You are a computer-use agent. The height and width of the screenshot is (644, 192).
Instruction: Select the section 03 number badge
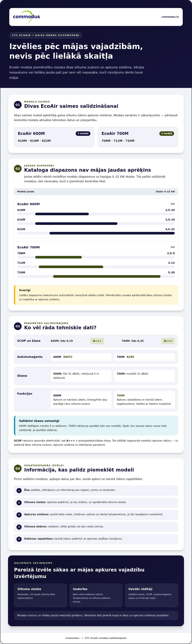[18, 326]
